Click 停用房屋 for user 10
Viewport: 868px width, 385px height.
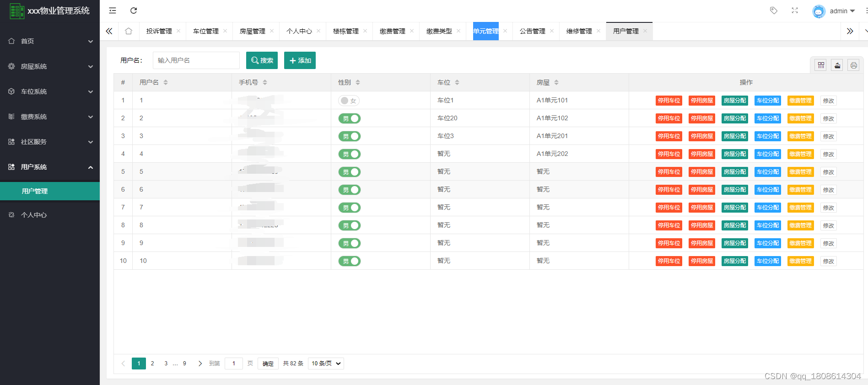(x=702, y=261)
